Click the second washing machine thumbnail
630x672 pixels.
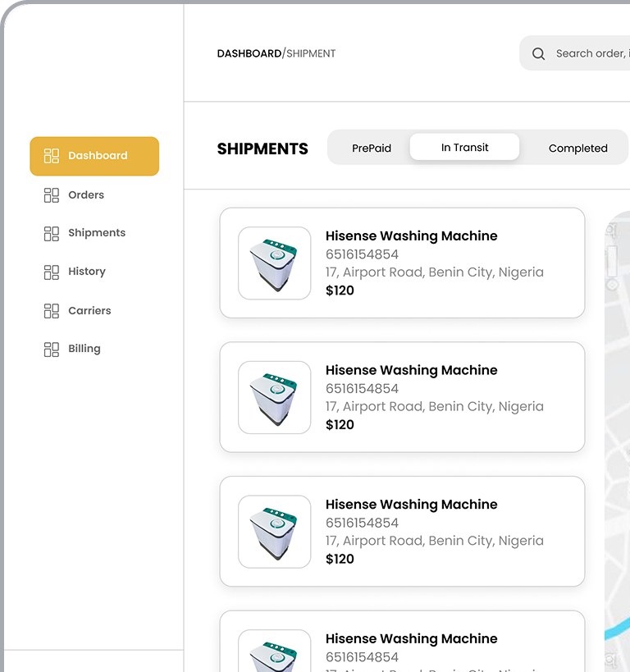pos(274,397)
